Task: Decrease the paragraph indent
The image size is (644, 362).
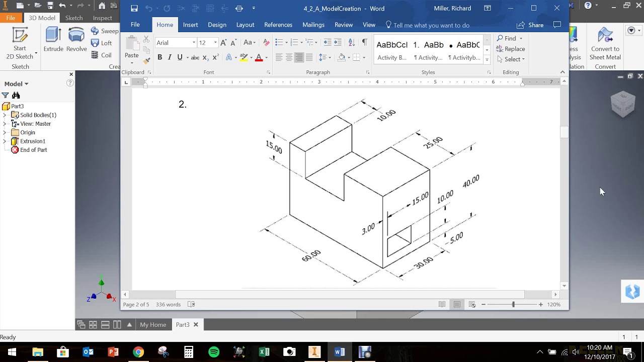Action: pos(328,43)
